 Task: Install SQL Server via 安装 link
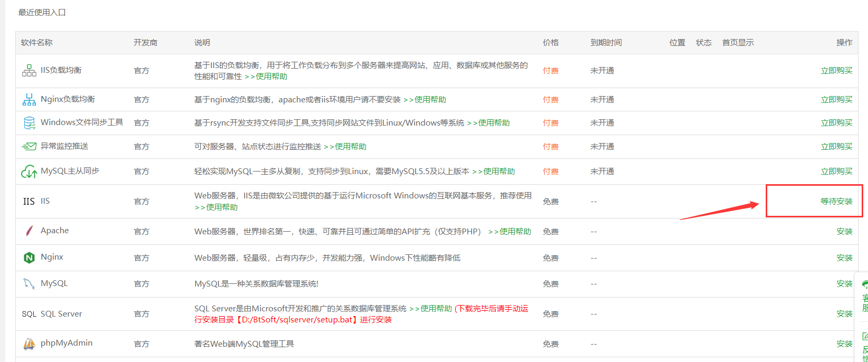coord(844,313)
